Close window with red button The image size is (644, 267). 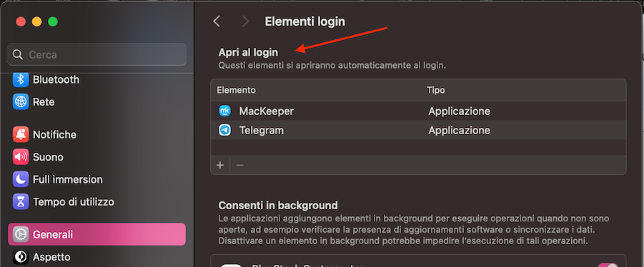[21, 21]
